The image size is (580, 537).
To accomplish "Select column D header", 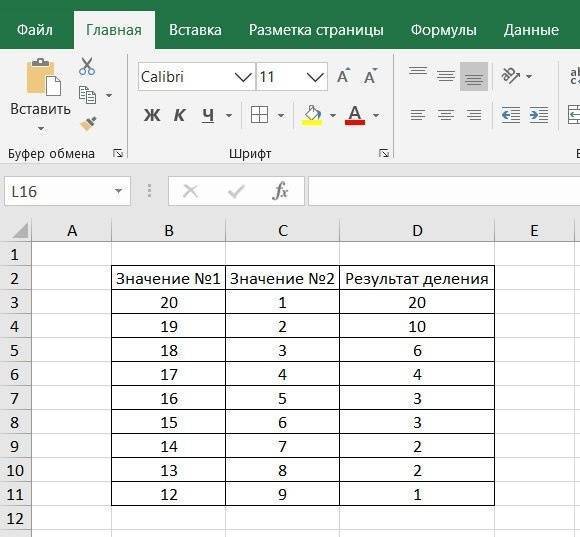I will tap(417, 231).
